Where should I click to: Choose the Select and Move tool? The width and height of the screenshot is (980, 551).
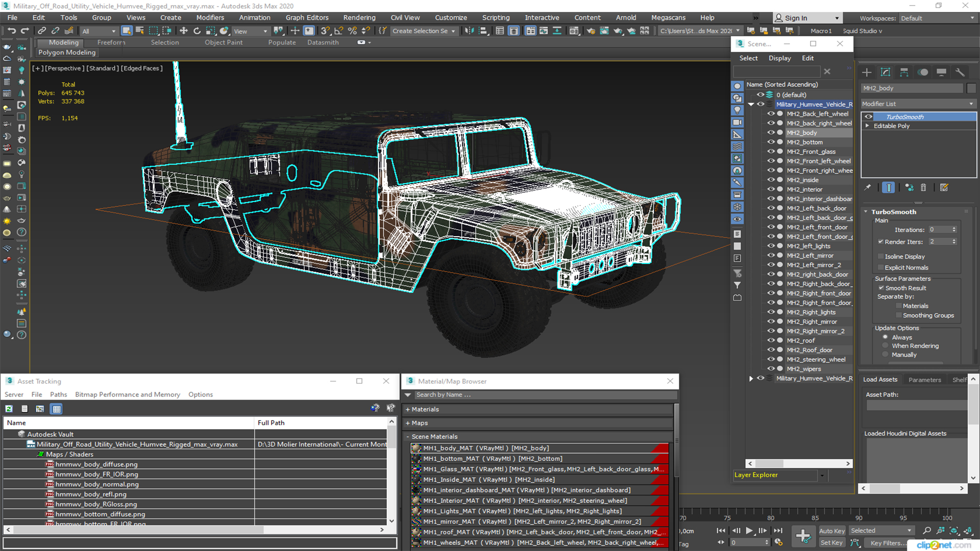(x=184, y=31)
